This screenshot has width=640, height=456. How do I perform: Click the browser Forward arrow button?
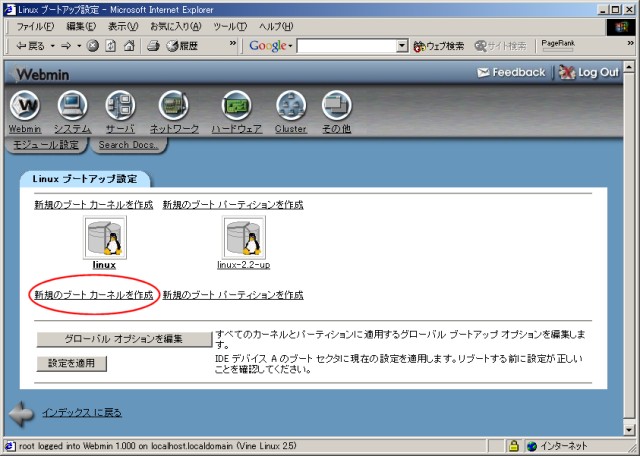point(66,46)
